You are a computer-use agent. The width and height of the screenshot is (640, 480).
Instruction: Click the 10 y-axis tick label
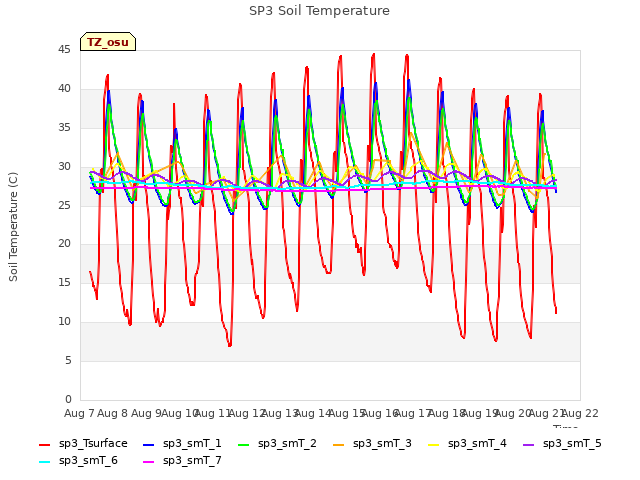64,322
